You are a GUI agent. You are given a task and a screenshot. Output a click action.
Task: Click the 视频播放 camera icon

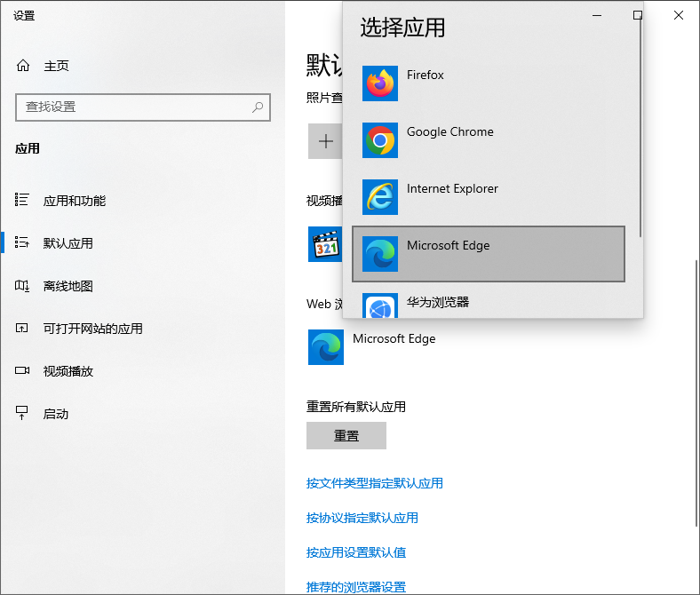pos(22,370)
